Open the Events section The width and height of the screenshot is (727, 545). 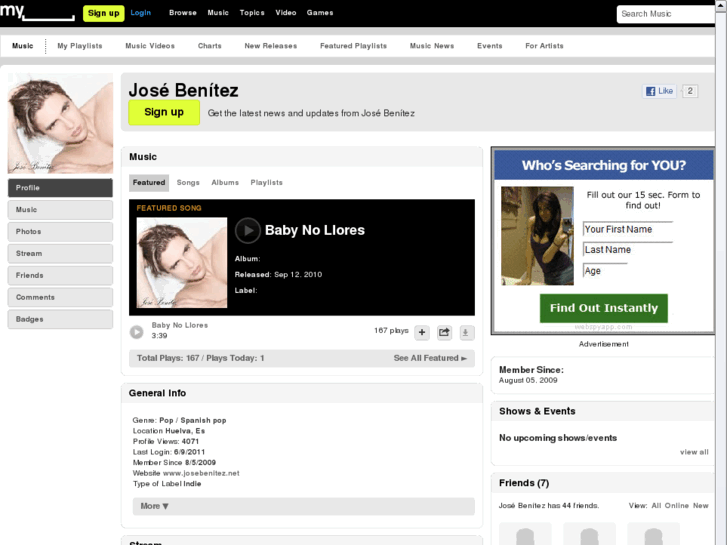[x=490, y=46]
